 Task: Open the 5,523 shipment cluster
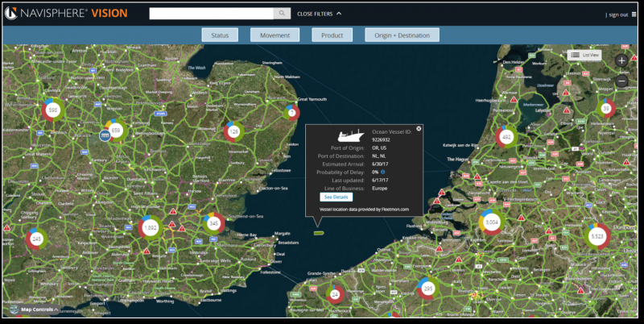tap(597, 236)
